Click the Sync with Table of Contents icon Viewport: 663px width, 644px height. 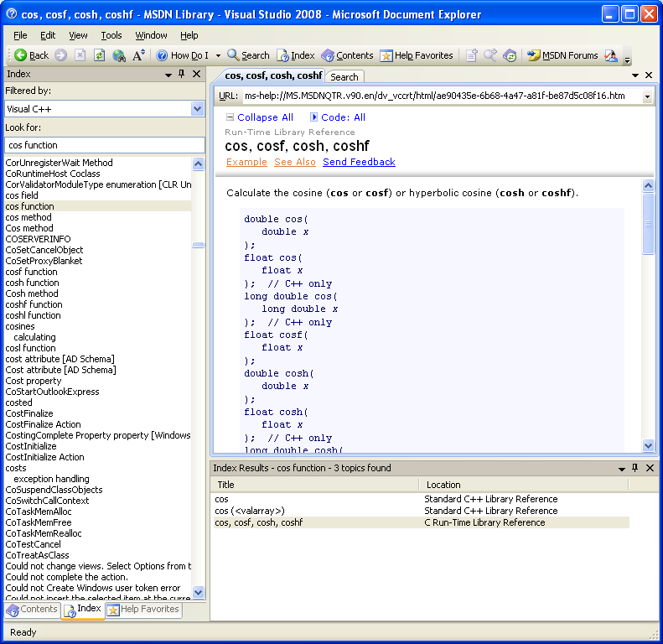(510, 55)
